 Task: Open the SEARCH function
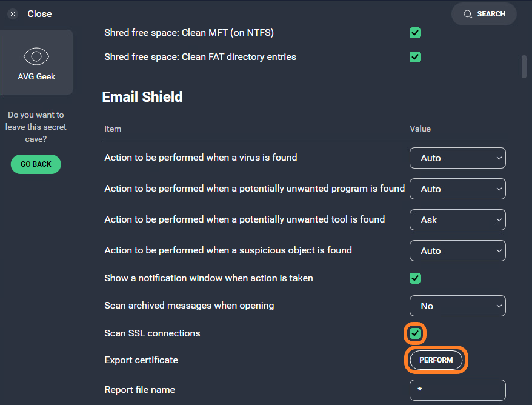coord(484,13)
